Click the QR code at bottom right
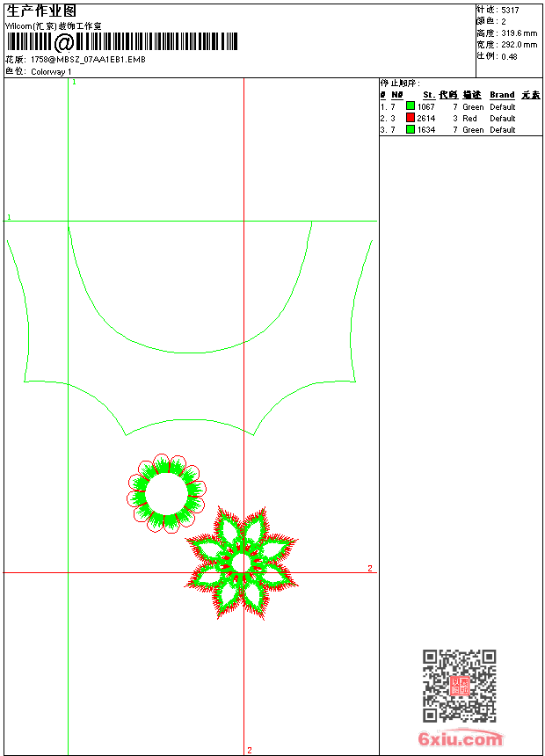The height and width of the screenshot is (756, 545). point(460,686)
